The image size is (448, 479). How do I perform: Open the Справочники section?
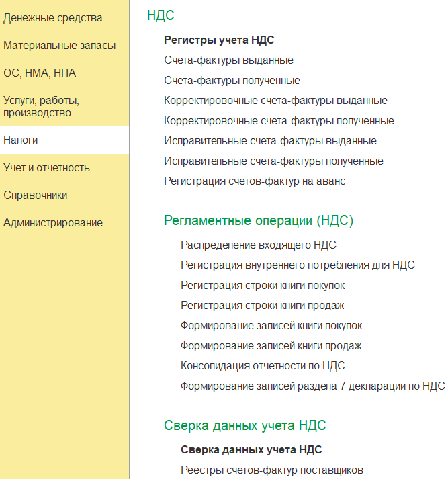pos(36,195)
